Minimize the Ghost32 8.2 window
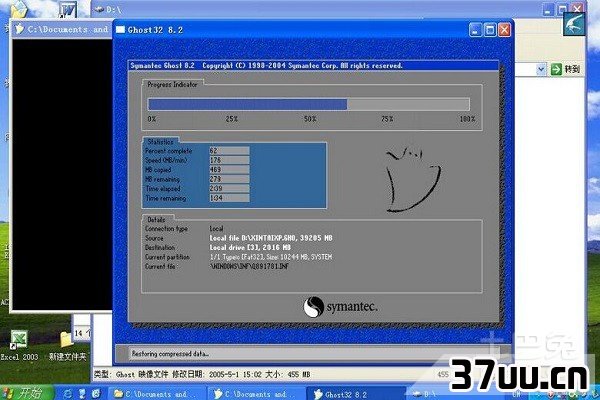This screenshot has width=600, height=400. click(475, 30)
